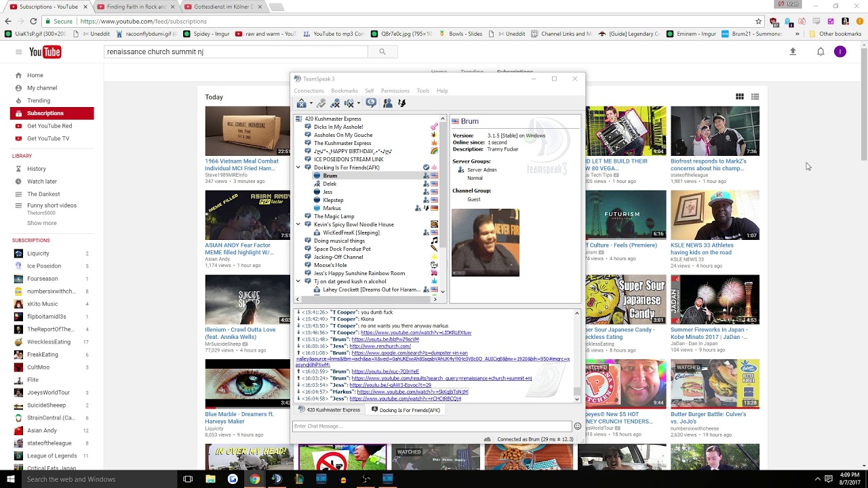Select Space Dock Fondue Pot channel

click(342, 249)
